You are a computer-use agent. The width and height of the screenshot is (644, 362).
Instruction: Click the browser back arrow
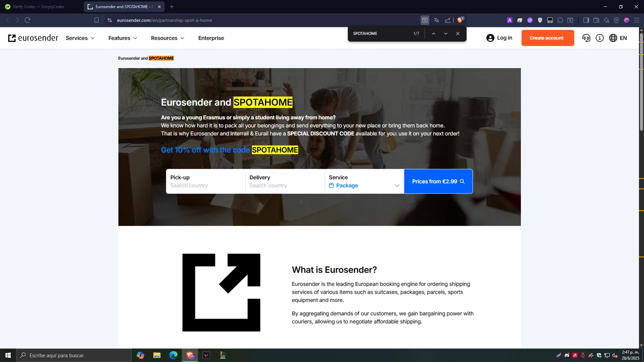coord(7,20)
